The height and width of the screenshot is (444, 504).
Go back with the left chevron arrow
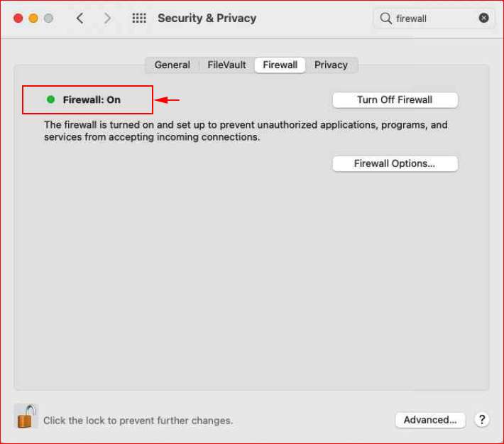click(x=80, y=18)
